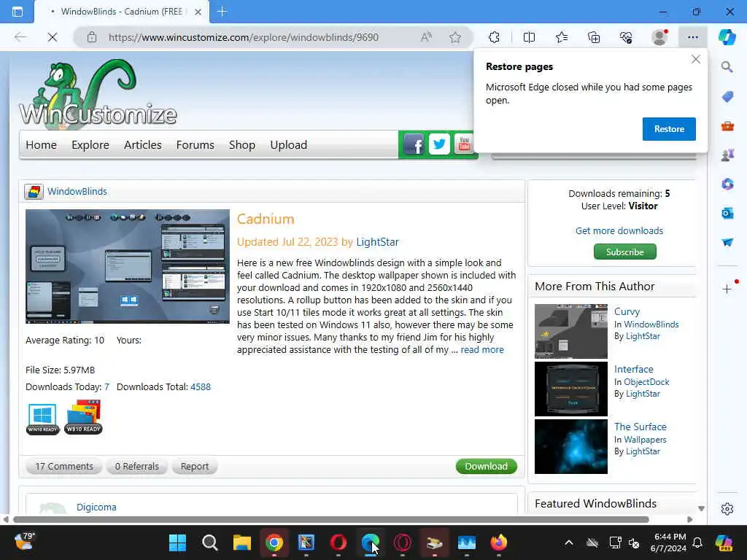Open Read aloud in address bar
Viewport: 747px width, 560px height.
pyautogui.click(x=426, y=37)
